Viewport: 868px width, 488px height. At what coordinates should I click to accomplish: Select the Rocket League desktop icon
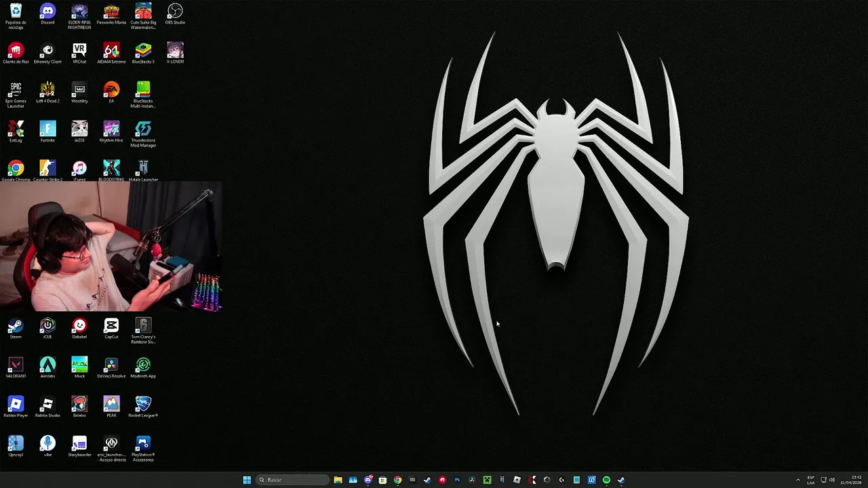click(x=143, y=407)
